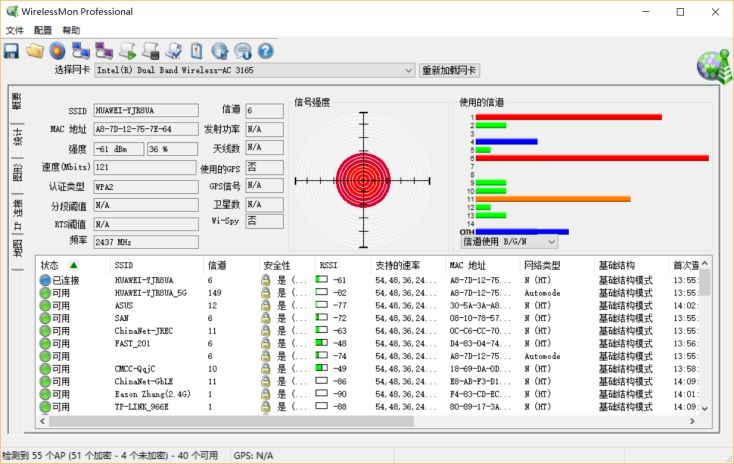The image size is (734, 464).
Task: Start logging with the green play document icon
Action: tap(127, 51)
